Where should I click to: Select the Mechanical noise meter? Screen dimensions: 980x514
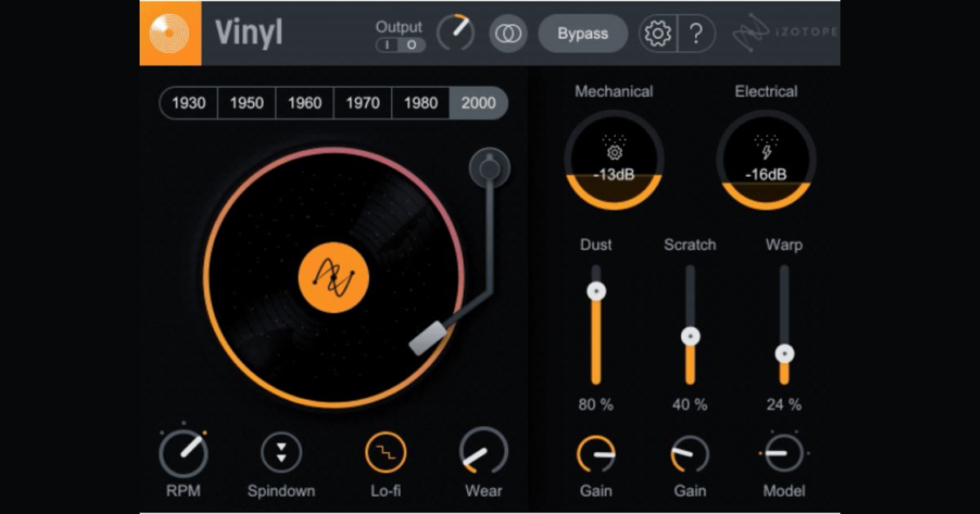click(x=614, y=160)
